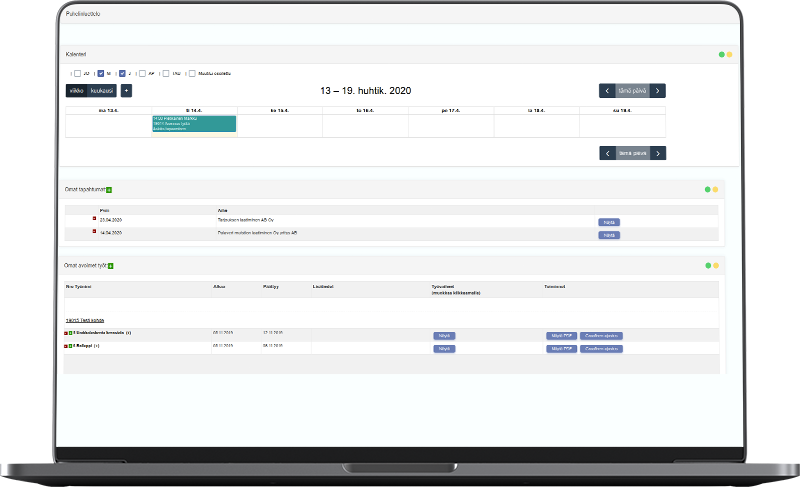Expand the (+) in the Rollappi row
This screenshot has height=487, width=800.
coord(96,346)
